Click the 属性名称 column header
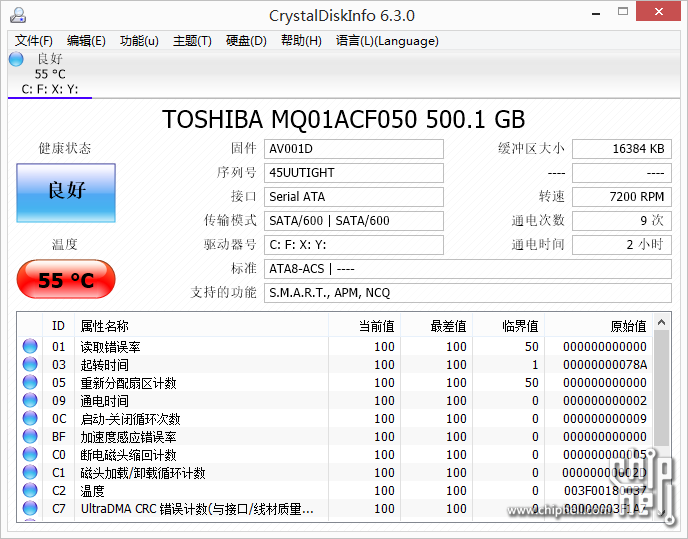 point(201,326)
